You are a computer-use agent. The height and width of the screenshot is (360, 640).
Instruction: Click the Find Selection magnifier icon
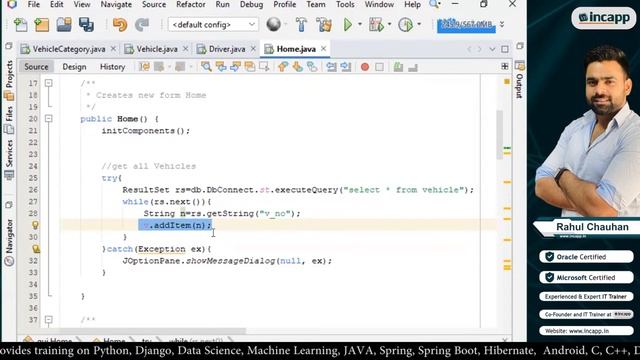[206, 67]
